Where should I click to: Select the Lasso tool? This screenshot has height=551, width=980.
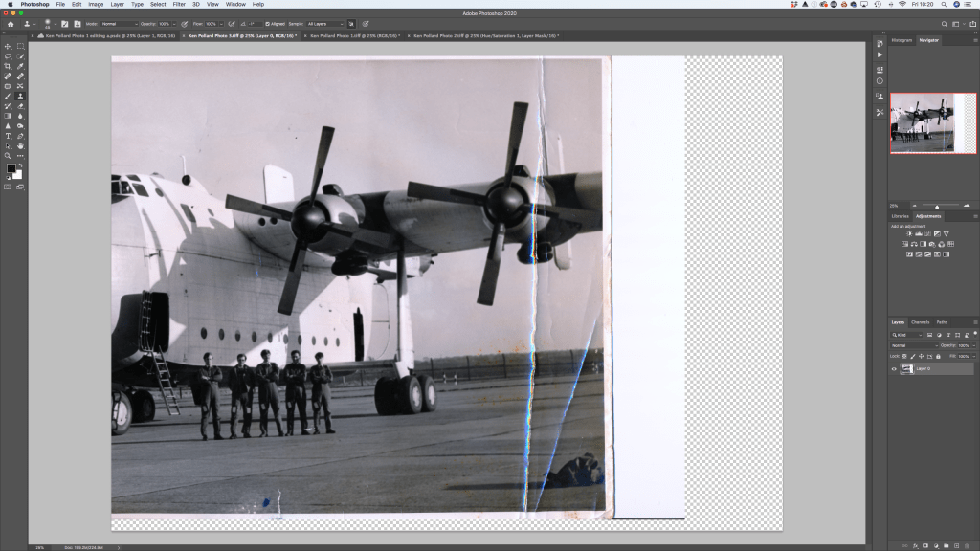(8, 56)
